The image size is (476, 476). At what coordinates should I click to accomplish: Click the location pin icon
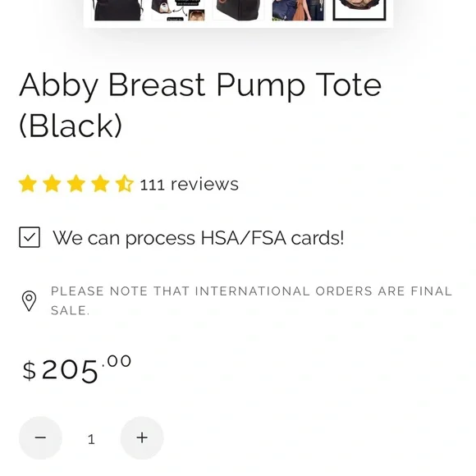click(x=30, y=301)
